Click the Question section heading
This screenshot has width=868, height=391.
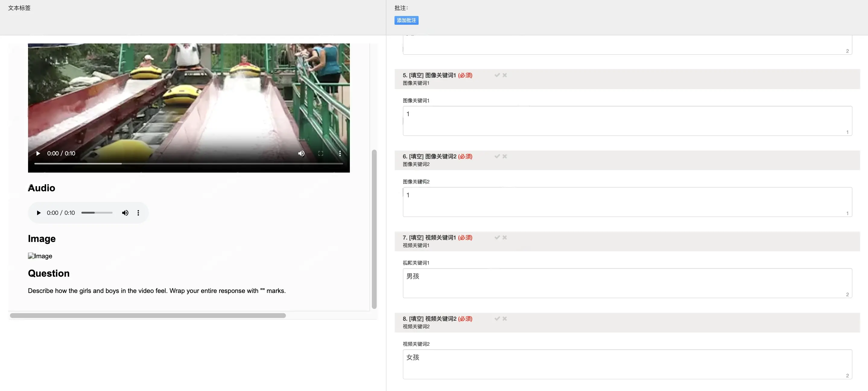click(x=49, y=273)
